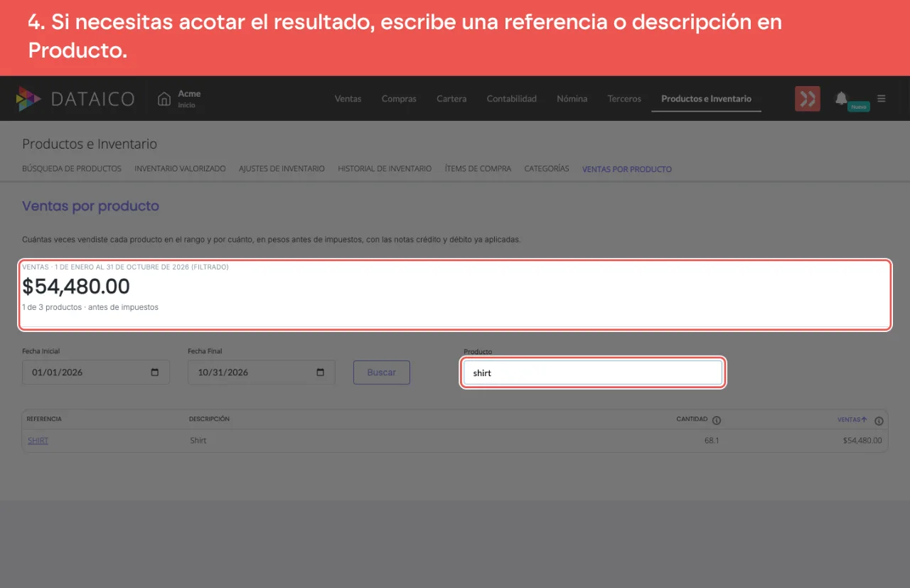
Task: Open the Fecha Inicial calendar picker
Action: pyautogui.click(x=155, y=373)
